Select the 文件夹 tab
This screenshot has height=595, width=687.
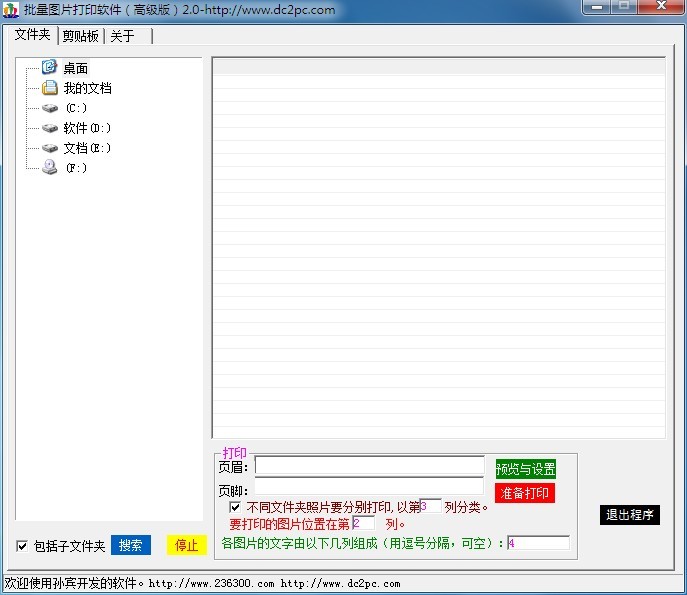pyautogui.click(x=32, y=35)
